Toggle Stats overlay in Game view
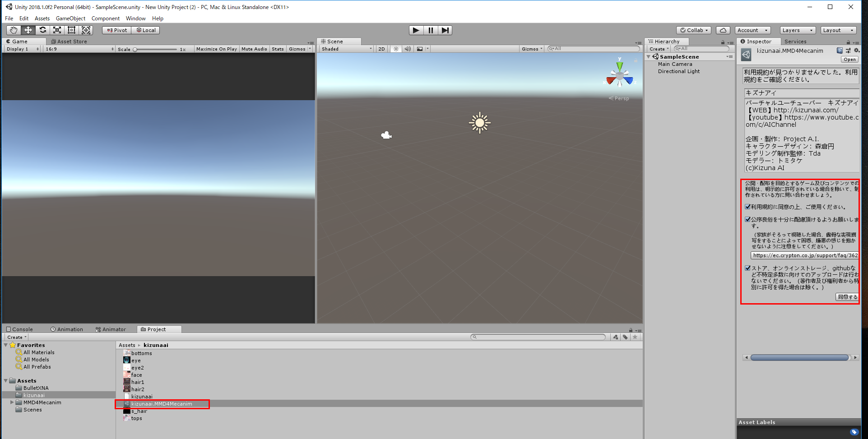This screenshot has width=868, height=439. (278, 49)
